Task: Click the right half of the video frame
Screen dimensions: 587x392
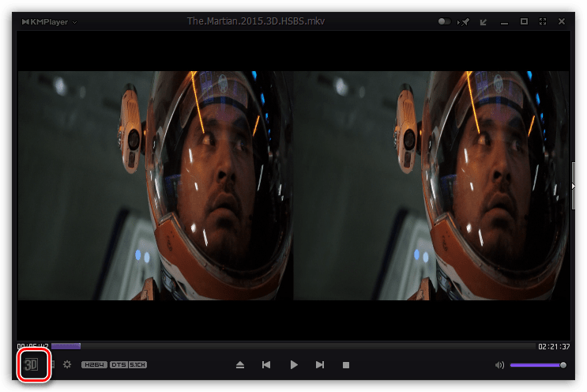Action: pos(431,186)
